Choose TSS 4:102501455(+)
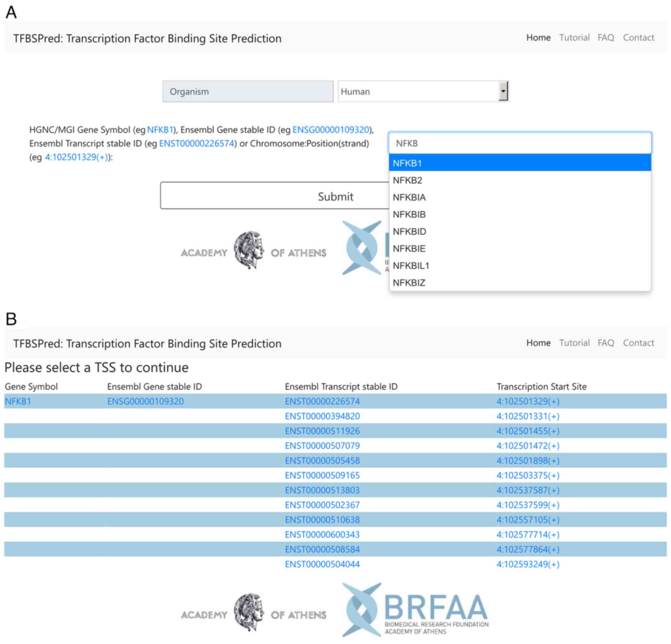This screenshot has width=671, height=644. [528, 431]
